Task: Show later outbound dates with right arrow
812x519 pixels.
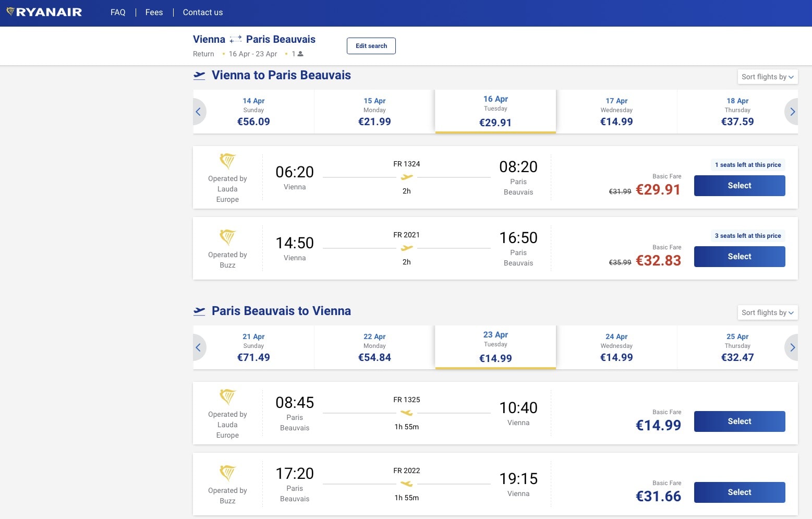Action: click(792, 112)
